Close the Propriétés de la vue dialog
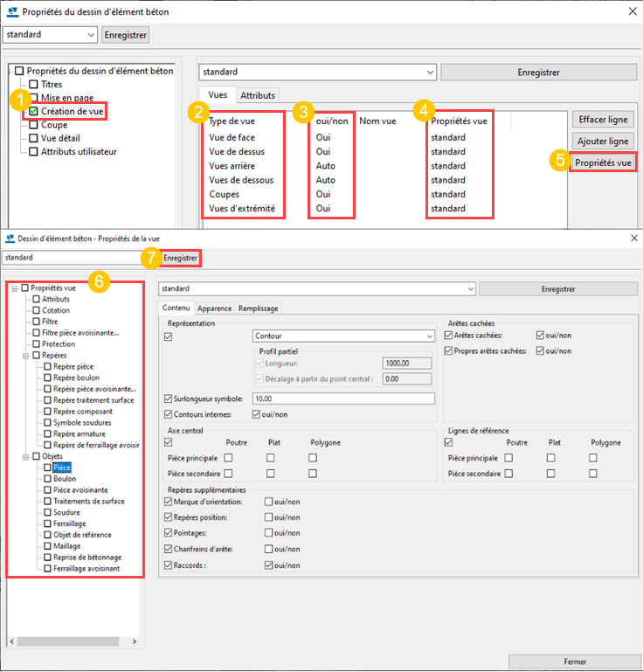Viewport: 643px width, 672px height. [x=633, y=238]
